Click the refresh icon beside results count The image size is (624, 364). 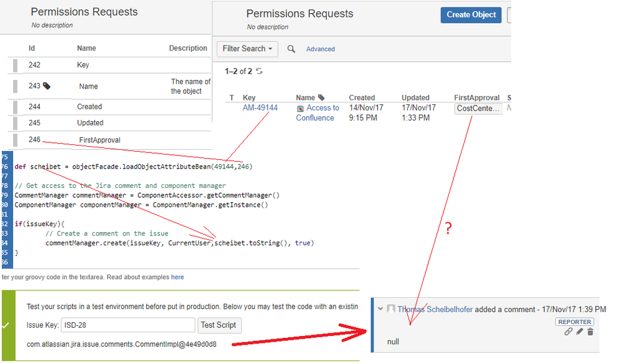coord(259,71)
